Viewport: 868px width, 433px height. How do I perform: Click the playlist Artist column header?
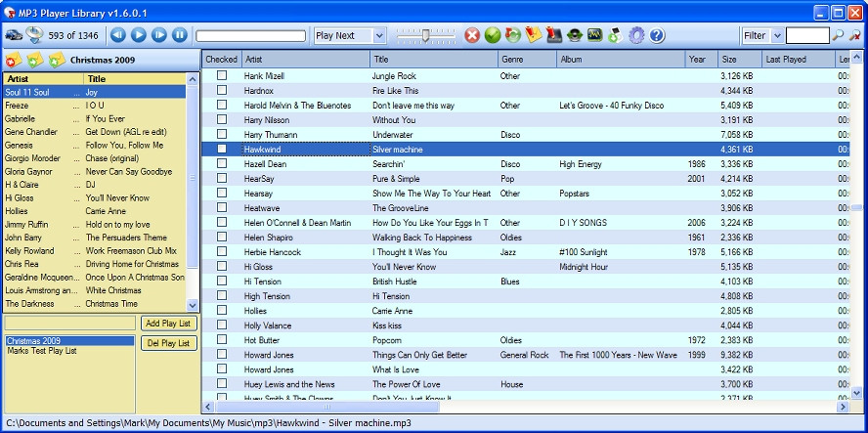coord(43,79)
